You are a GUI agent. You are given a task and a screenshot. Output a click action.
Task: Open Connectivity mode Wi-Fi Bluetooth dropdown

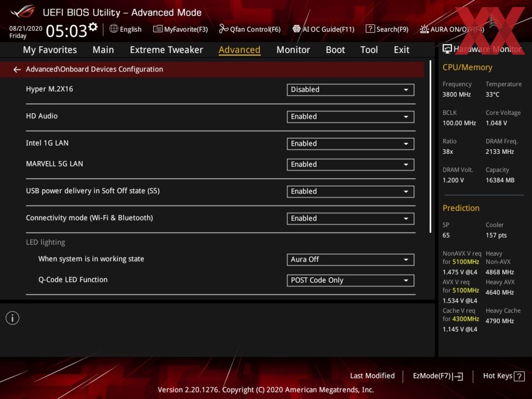(350, 218)
